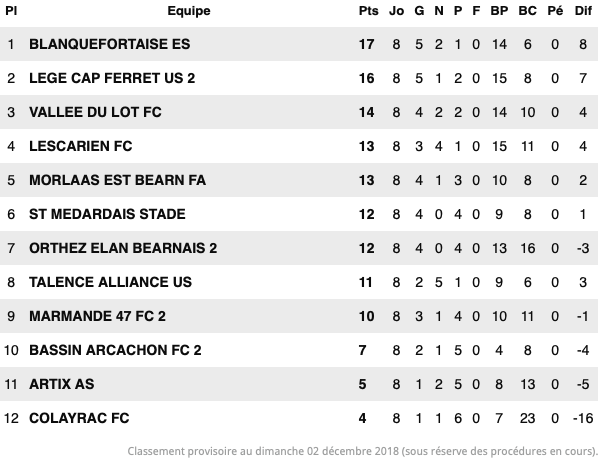Click the BP column header
Image resolution: width=598 pixels, height=465 pixels.
(499, 11)
